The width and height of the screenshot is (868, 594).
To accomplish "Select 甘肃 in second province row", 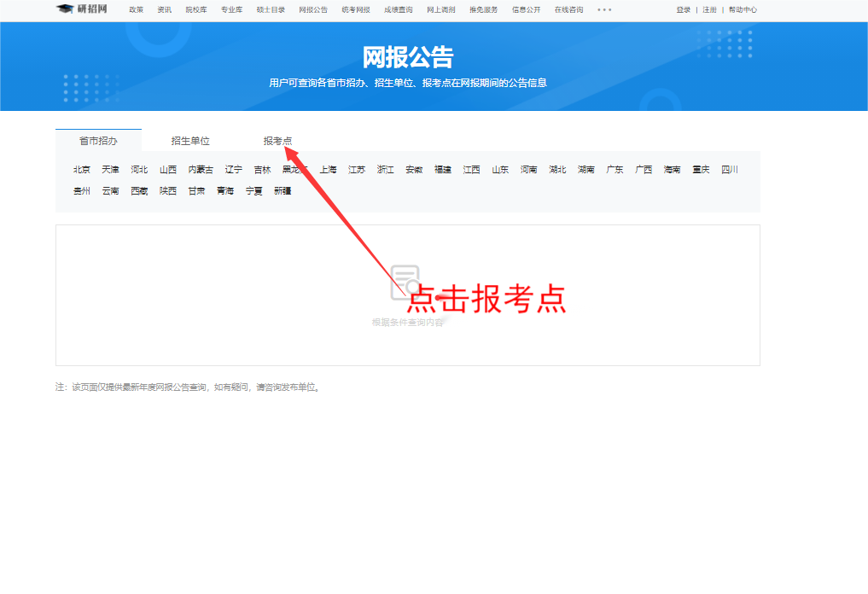I will click(197, 191).
